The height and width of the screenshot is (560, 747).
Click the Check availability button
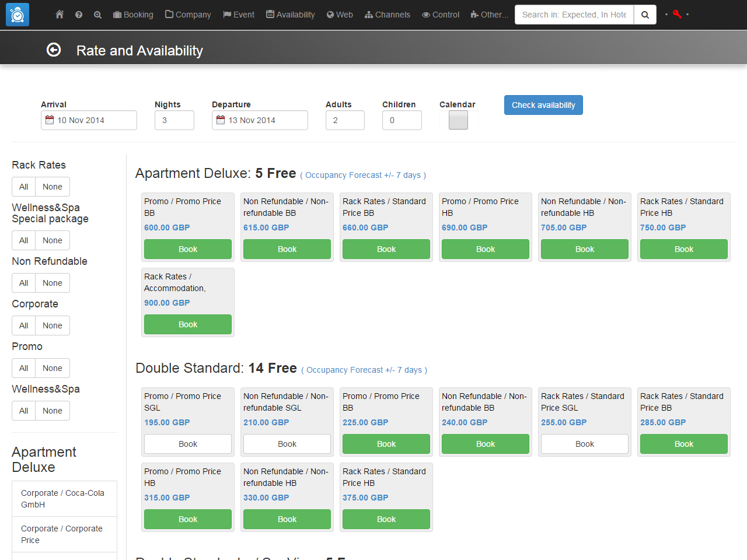pos(543,105)
